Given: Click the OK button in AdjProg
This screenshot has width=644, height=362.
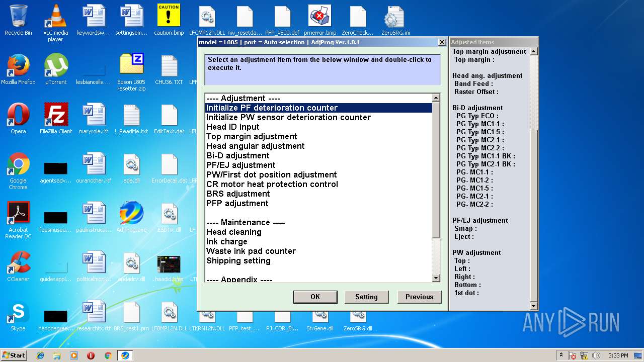Looking at the screenshot, I should pyautogui.click(x=315, y=297).
